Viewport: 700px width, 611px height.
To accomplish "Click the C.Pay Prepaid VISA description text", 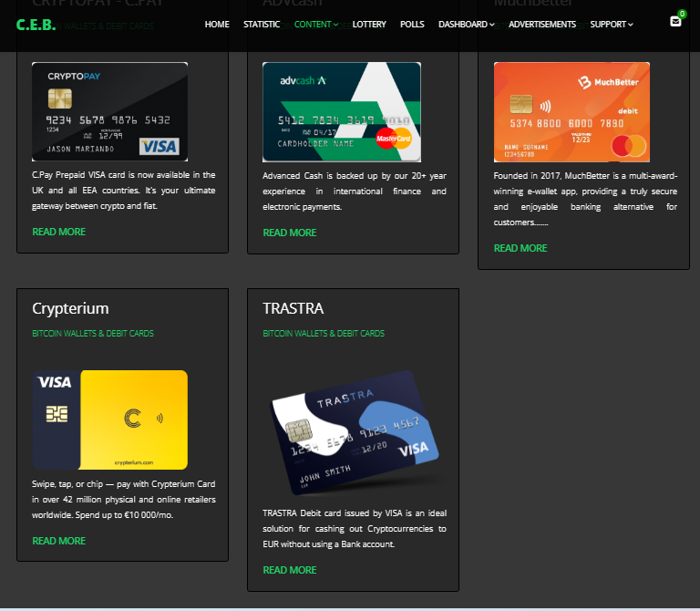I will point(124,191).
